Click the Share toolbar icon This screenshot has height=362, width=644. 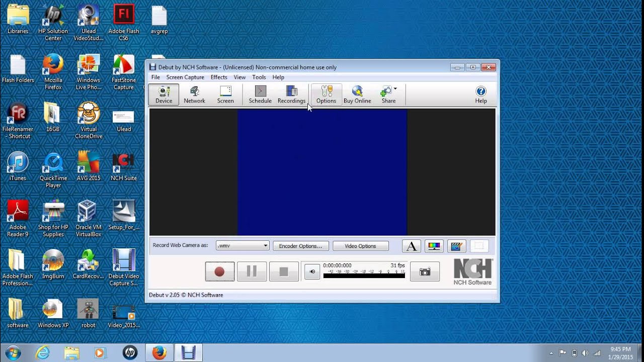point(388,95)
